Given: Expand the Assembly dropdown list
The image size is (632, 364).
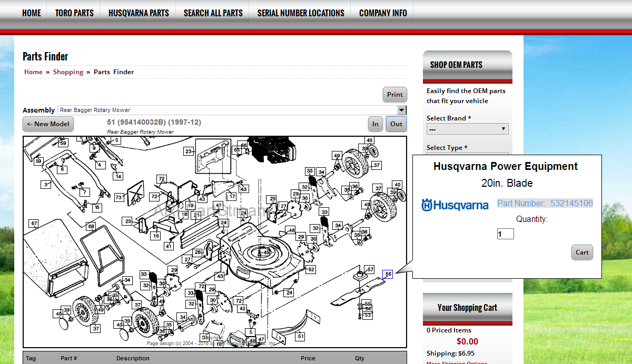Looking at the screenshot, I should (402, 110).
